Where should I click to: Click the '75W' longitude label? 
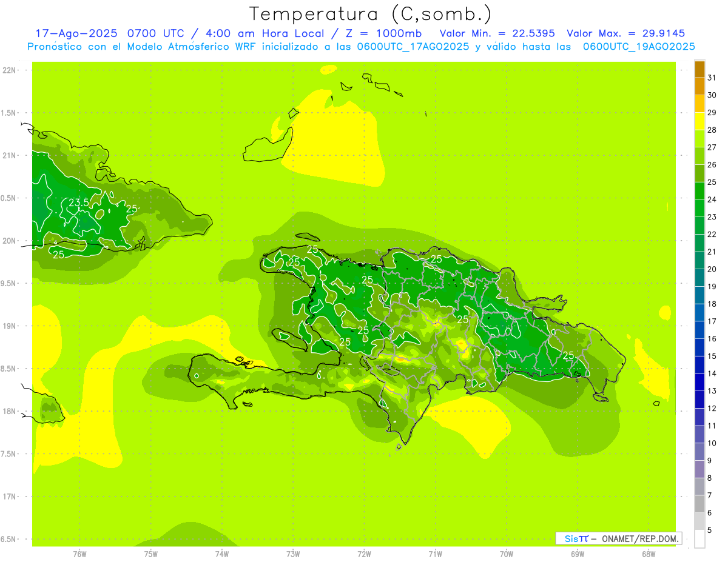tap(151, 554)
